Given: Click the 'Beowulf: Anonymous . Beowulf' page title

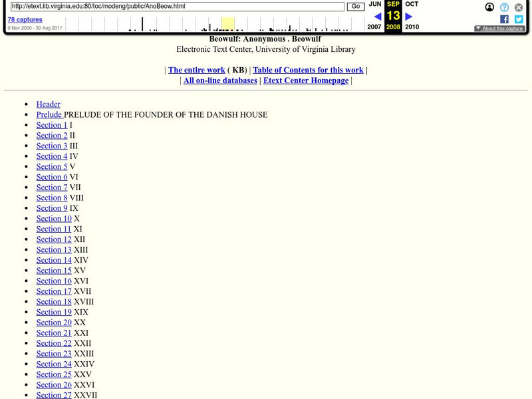Looking at the screenshot, I should [x=265, y=39].
